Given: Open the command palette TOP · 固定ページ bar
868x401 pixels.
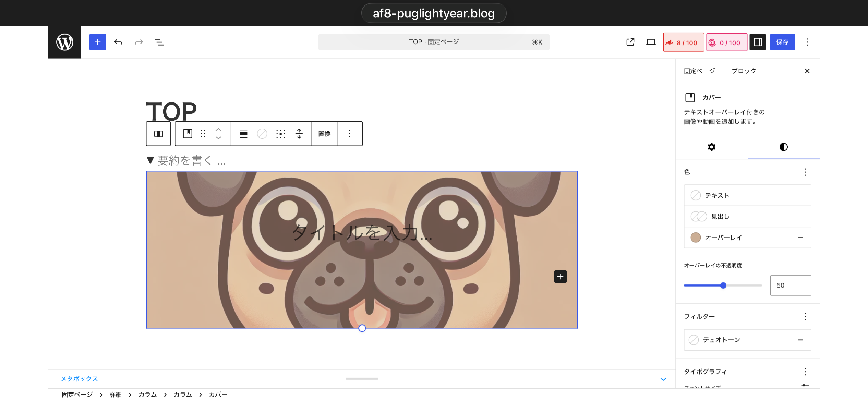Looking at the screenshot, I should tap(434, 42).
